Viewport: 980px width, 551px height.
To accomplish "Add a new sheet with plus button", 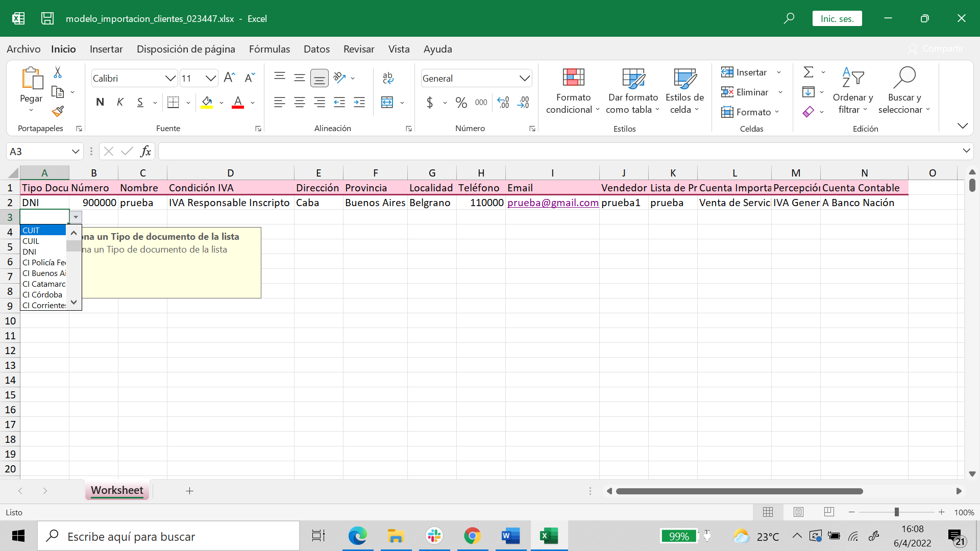I will click(x=189, y=491).
